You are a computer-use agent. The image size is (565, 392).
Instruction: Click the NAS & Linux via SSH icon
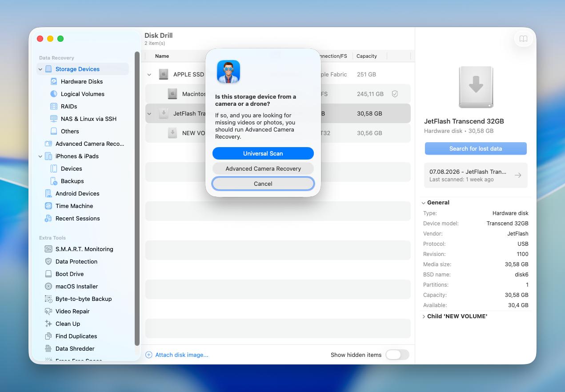tap(54, 119)
